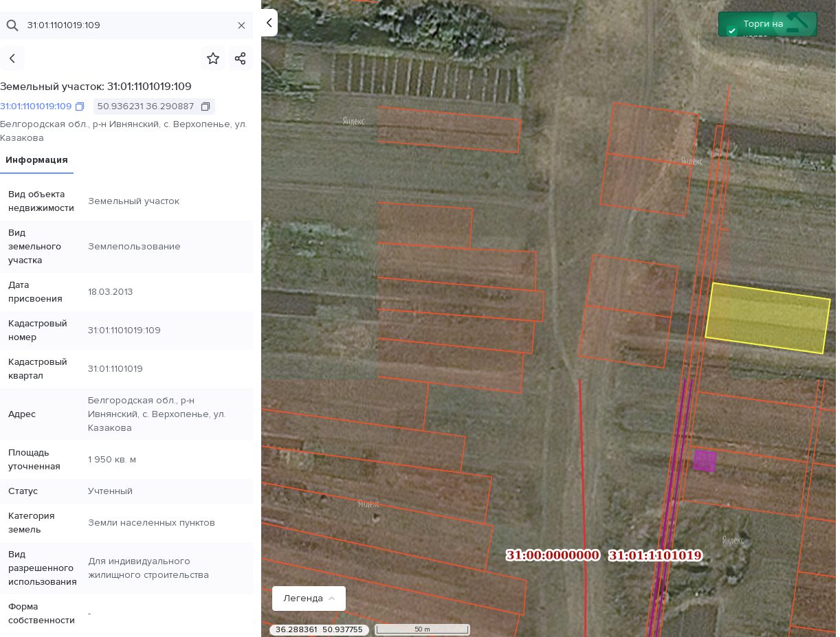Share this land plot
Viewport: 840px width, 637px height.
[240, 58]
